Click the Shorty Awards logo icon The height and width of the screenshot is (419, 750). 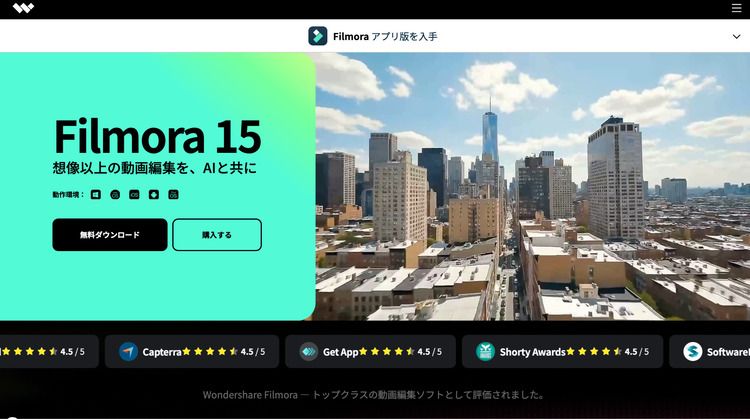point(485,352)
